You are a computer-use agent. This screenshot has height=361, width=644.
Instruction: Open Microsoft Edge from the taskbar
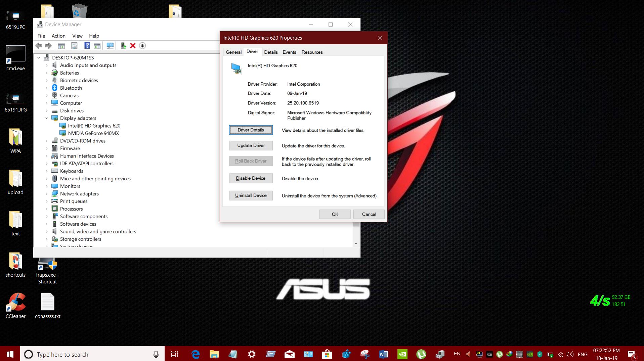click(x=195, y=354)
